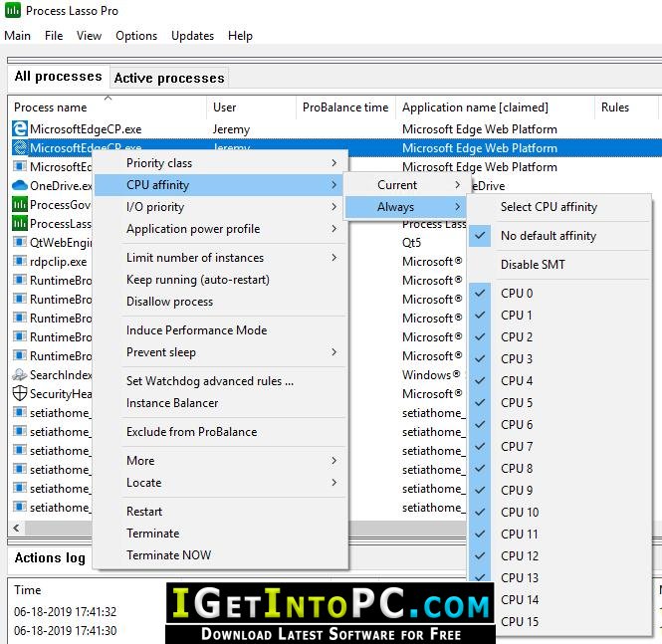
Task: Open the Always affinity submenu
Action: coord(405,207)
